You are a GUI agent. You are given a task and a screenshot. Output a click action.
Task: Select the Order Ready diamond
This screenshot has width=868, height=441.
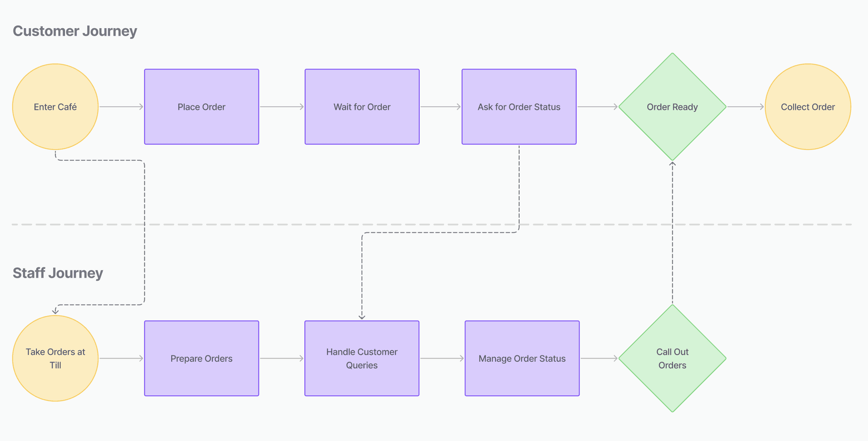pyautogui.click(x=672, y=107)
